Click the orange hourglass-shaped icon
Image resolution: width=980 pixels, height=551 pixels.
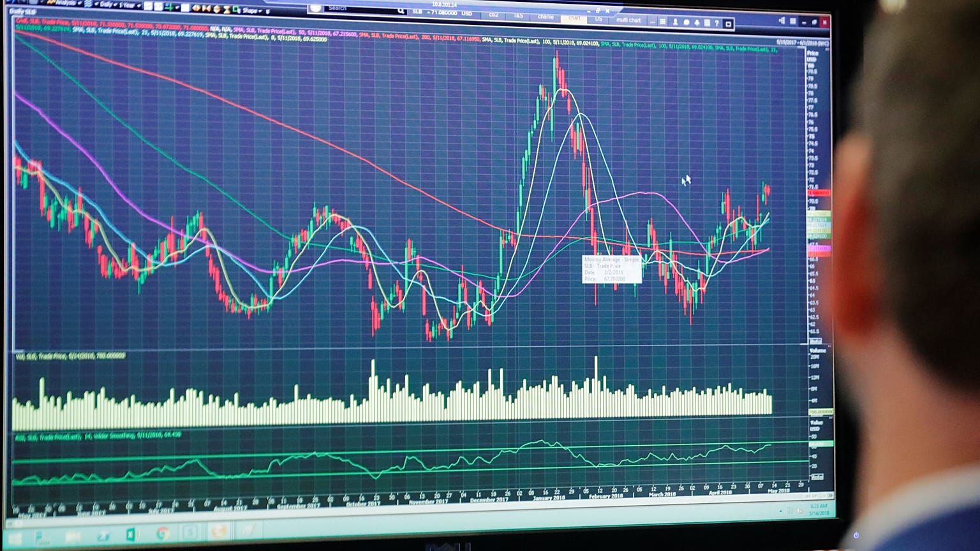(x=227, y=10)
